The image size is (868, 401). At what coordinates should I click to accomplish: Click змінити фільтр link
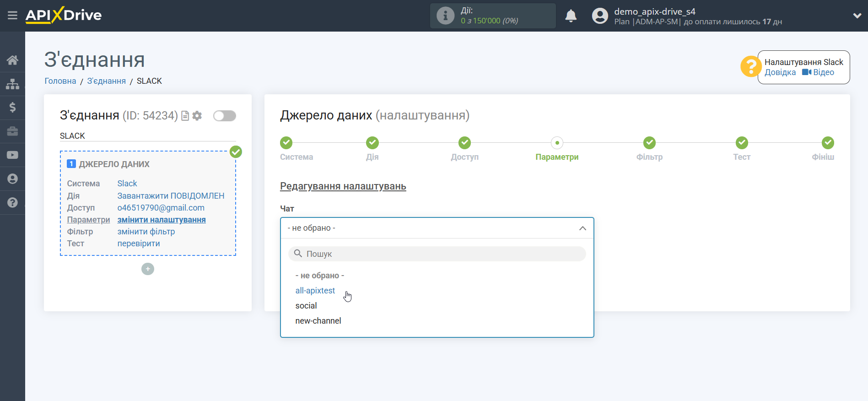(x=146, y=232)
